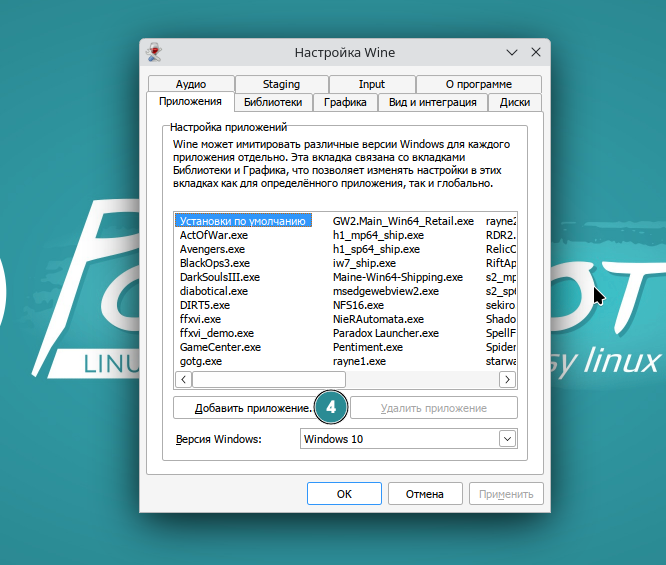Click the Wine glass icon in title bar

[x=154, y=52]
